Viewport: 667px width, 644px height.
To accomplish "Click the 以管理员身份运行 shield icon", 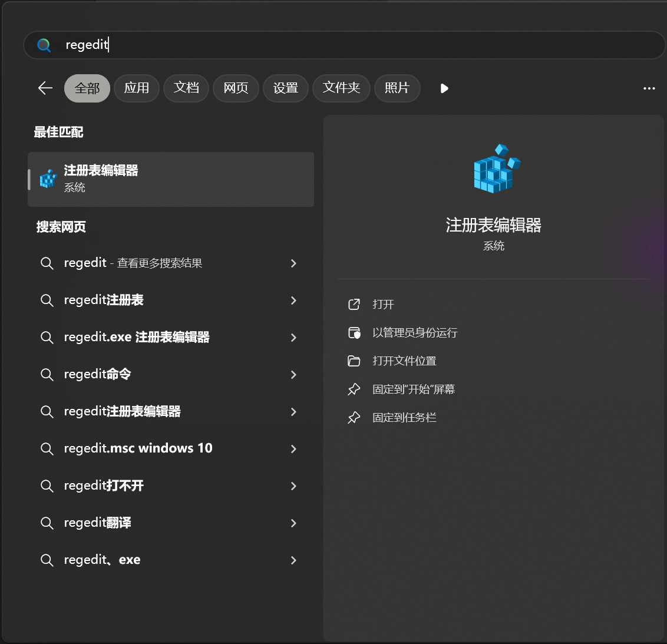I will [x=354, y=333].
